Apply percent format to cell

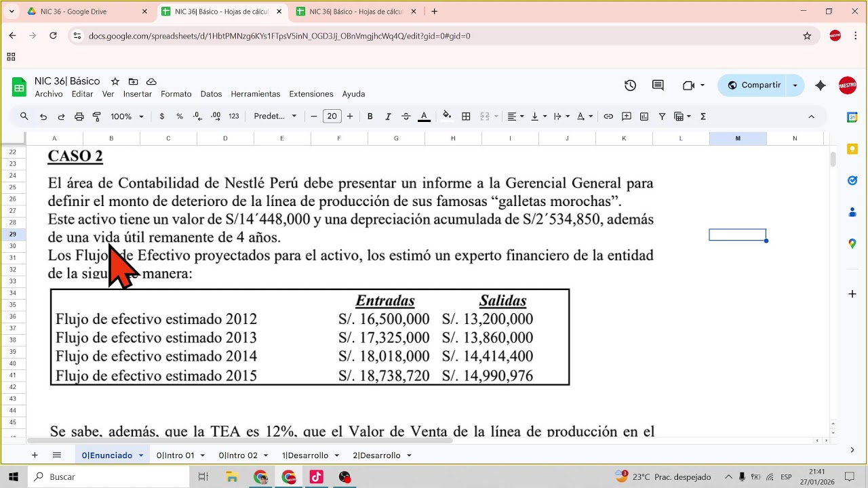tap(180, 117)
